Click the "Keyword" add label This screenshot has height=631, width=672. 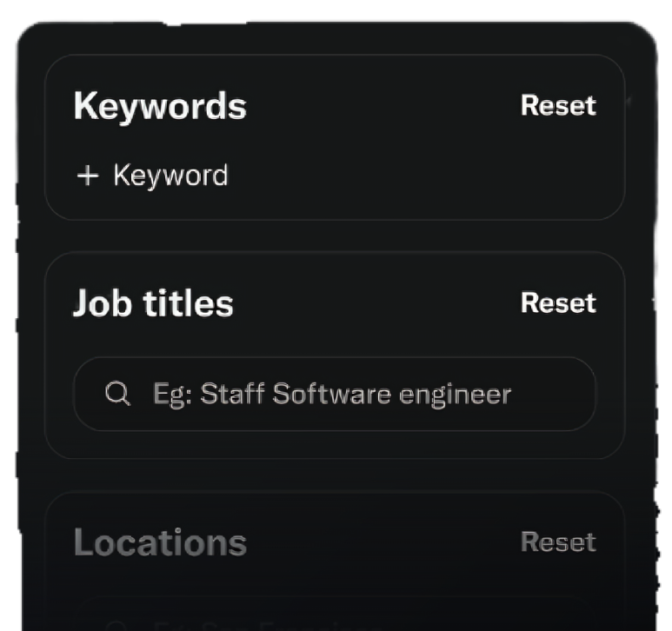170,176
